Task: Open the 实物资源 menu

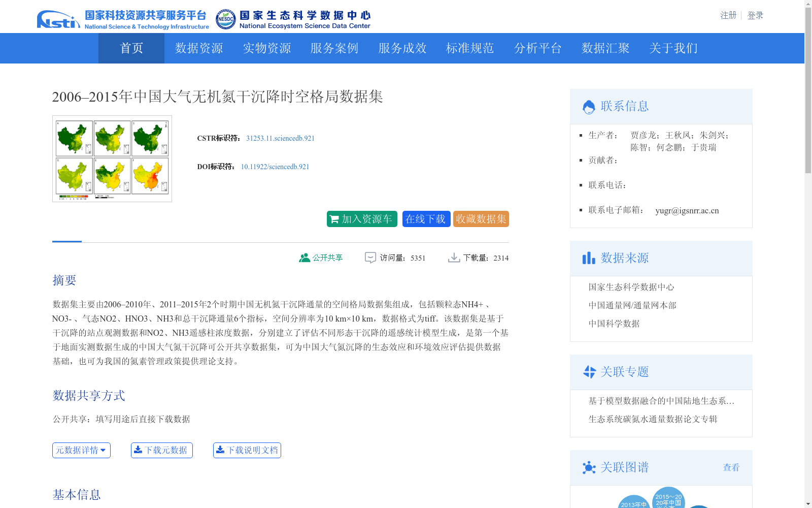Action: [x=267, y=48]
